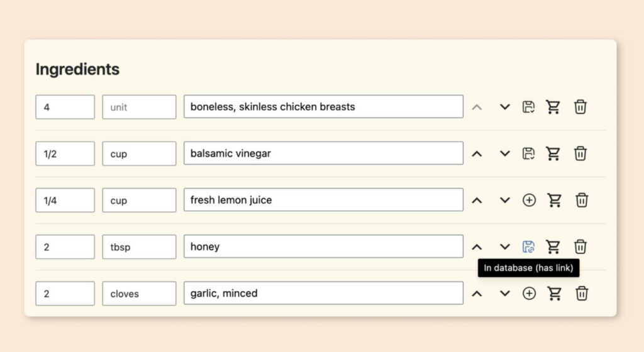Move fresh lemon juice down

504,200
